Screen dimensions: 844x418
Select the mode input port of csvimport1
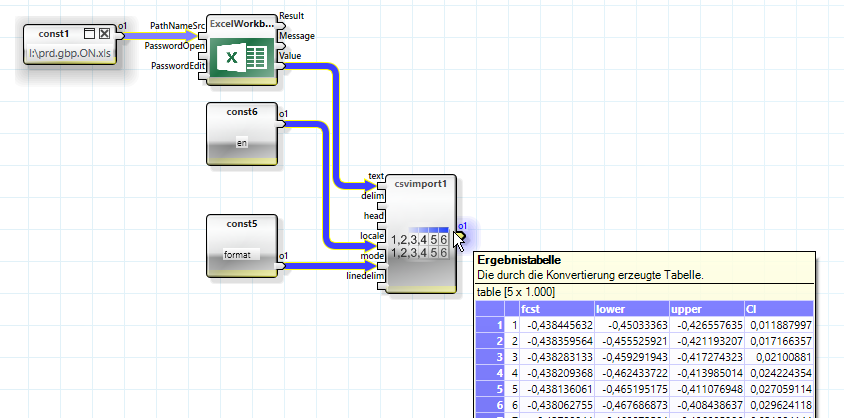[382, 265]
